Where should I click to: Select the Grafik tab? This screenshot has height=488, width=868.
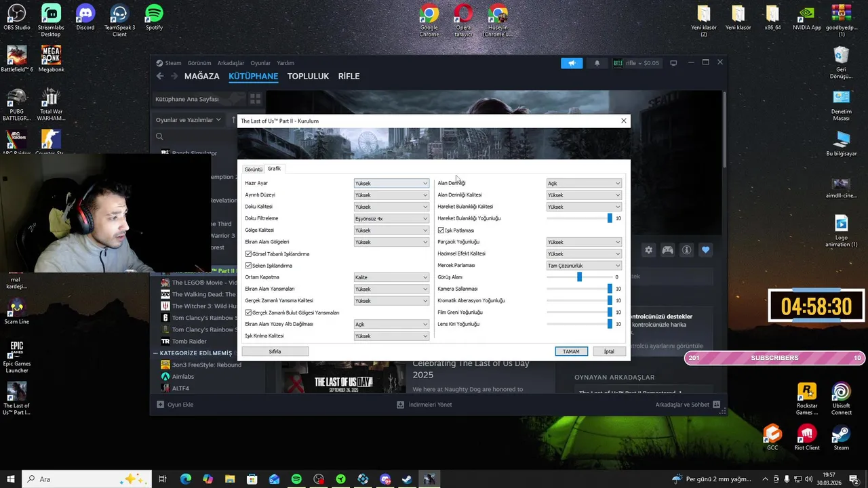(x=274, y=168)
